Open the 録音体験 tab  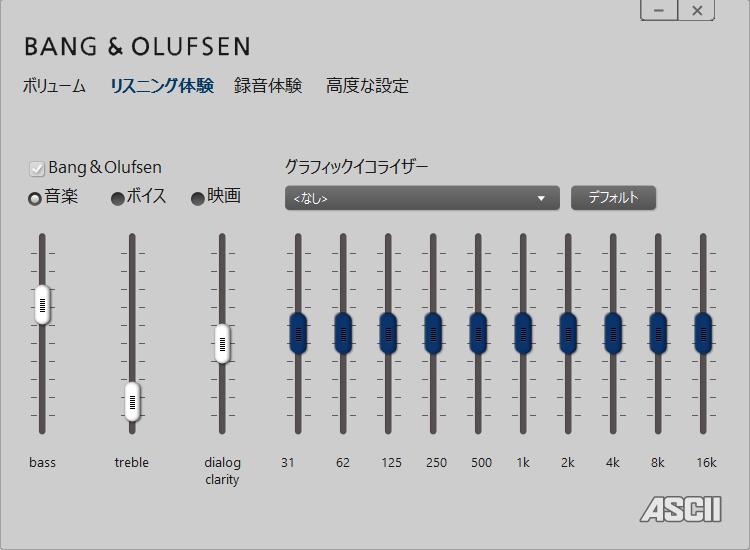coord(268,86)
